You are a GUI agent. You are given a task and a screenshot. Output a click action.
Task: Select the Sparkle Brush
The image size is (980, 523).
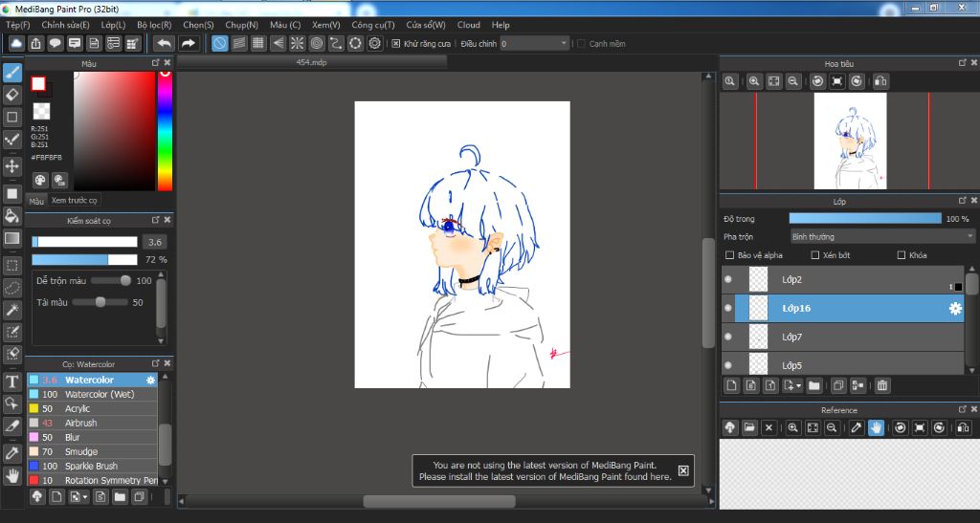point(92,467)
